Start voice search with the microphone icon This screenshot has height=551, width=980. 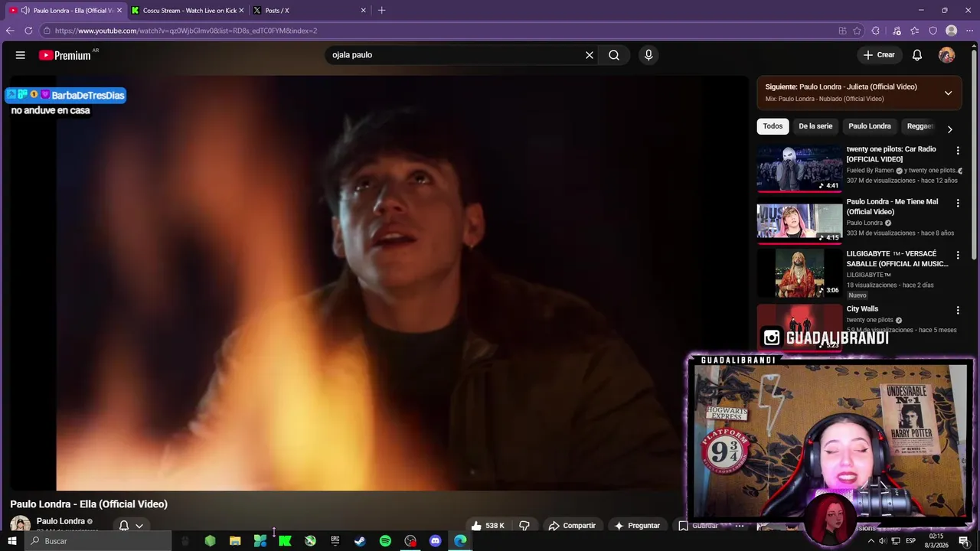pyautogui.click(x=648, y=55)
